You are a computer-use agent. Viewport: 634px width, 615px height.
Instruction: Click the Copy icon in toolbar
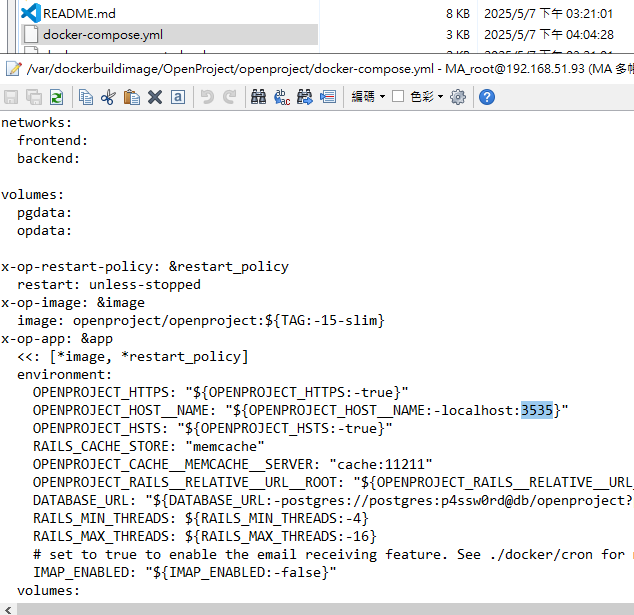(86, 97)
